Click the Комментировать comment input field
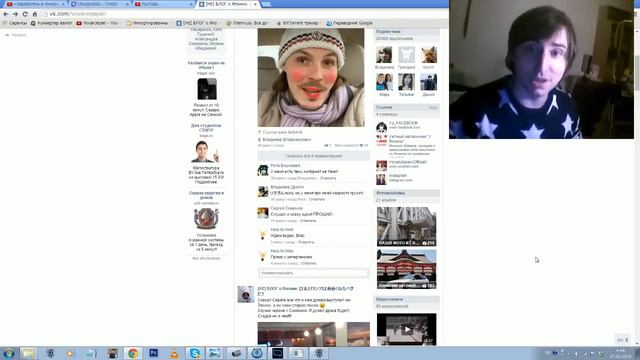 coord(313,273)
